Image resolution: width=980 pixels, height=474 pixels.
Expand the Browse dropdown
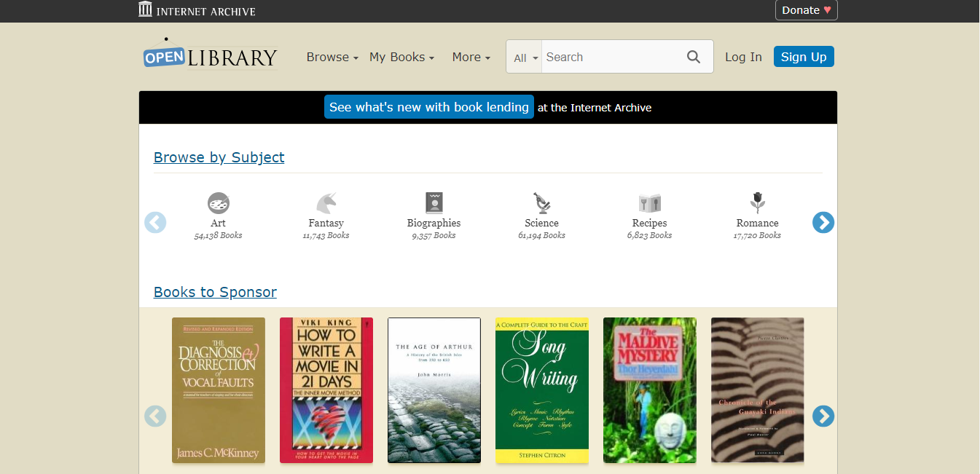pos(332,57)
